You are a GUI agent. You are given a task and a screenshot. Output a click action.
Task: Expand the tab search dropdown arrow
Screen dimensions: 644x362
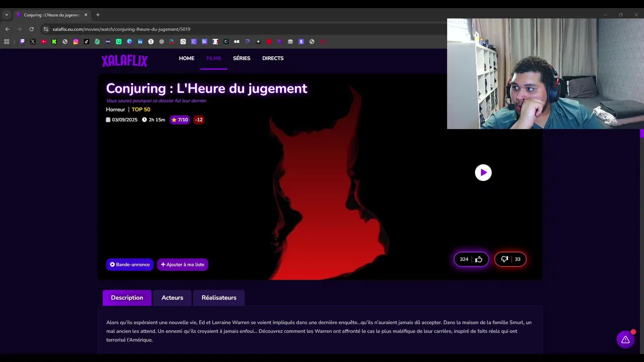pyautogui.click(x=7, y=15)
